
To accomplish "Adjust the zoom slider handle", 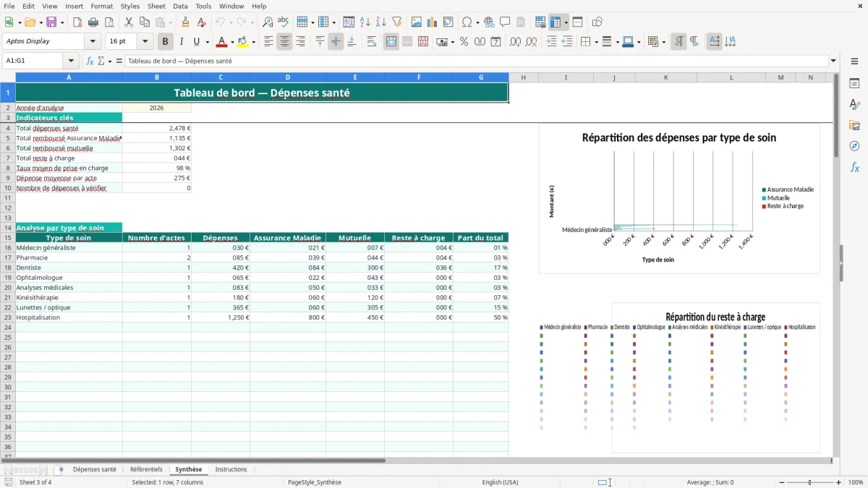I will [809, 482].
